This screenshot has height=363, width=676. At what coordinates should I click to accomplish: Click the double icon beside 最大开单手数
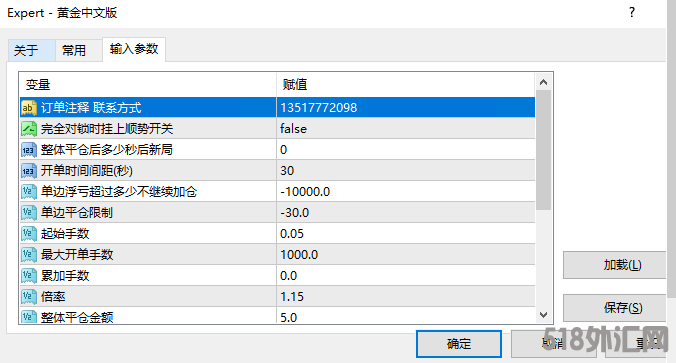28,255
